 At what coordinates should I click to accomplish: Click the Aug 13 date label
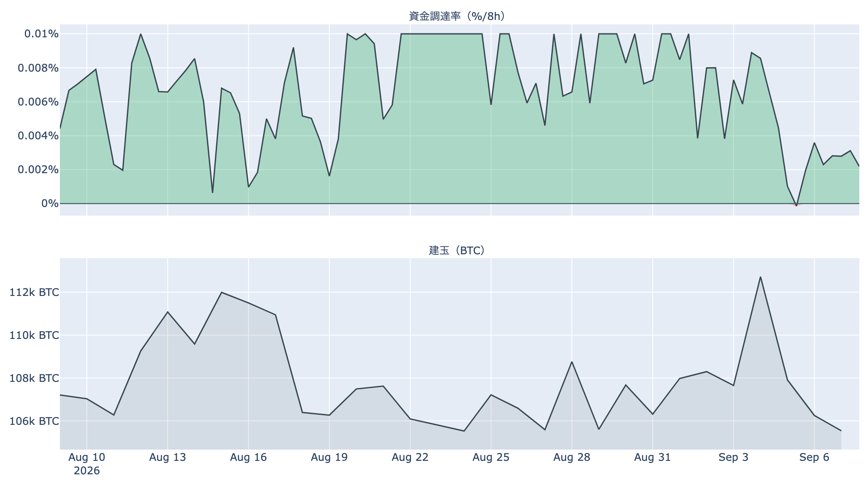click(168, 457)
